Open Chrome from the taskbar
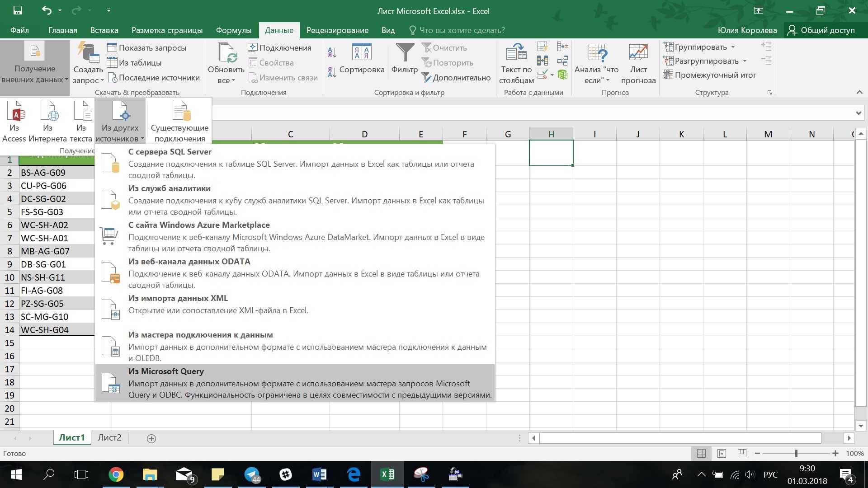Image resolution: width=868 pixels, height=488 pixels. pos(116,474)
